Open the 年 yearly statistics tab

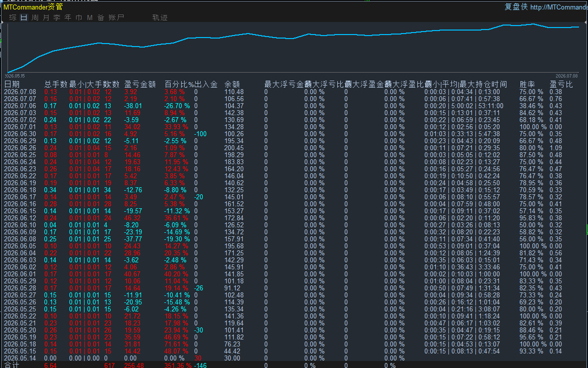[68, 18]
